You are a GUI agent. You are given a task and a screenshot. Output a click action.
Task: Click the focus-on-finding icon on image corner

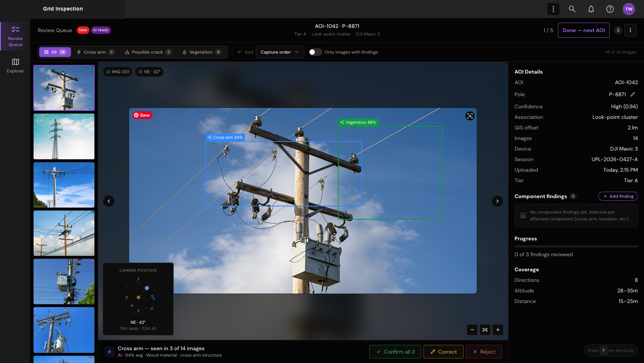pyautogui.click(x=470, y=116)
